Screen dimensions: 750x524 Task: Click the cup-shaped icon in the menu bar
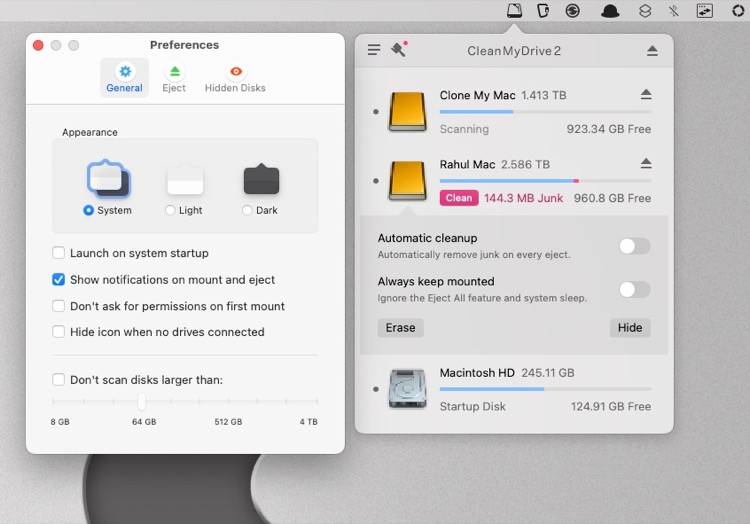pyautogui.click(x=543, y=11)
